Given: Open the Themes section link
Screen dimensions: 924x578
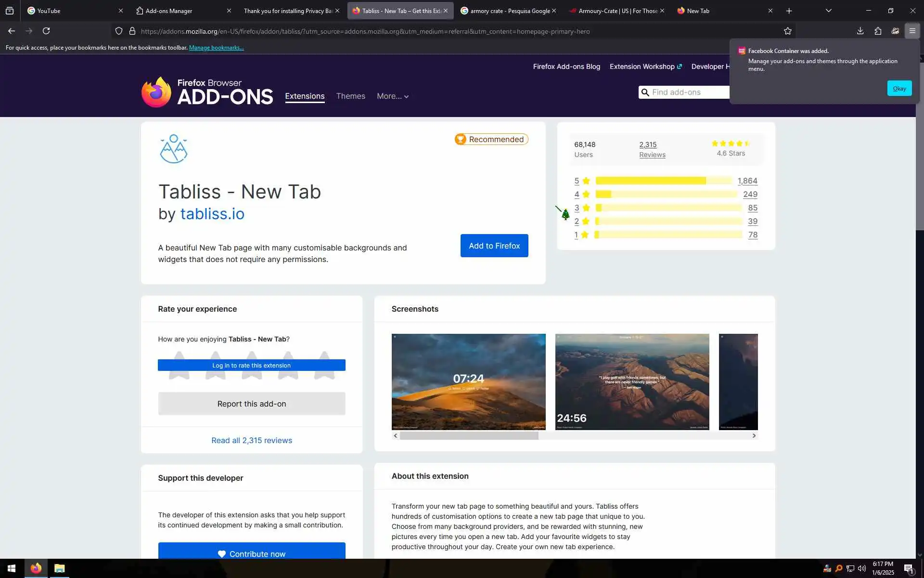Looking at the screenshot, I should coord(350,96).
